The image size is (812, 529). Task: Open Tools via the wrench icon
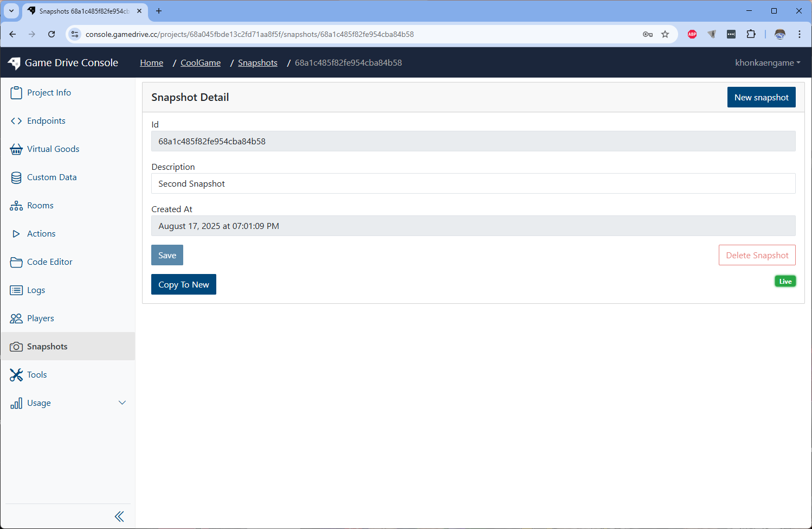pyautogui.click(x=16, y=375)
